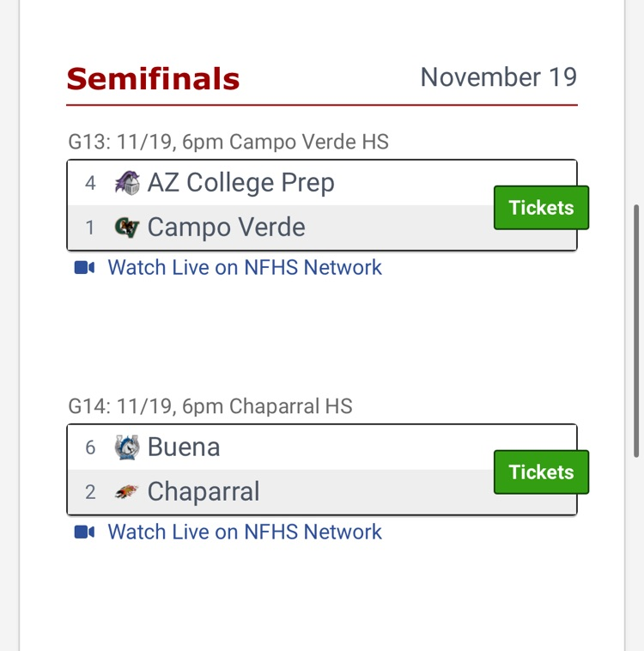This screenshot has width=644, height=651.
Task: Click G13 game info at Campo Verde HS
Action: click(228, 142)
